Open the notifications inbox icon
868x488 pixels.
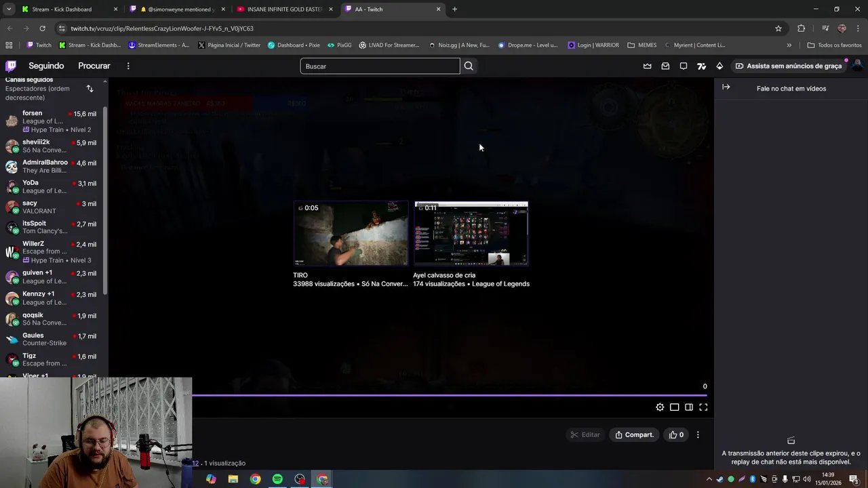click(665, 66)
